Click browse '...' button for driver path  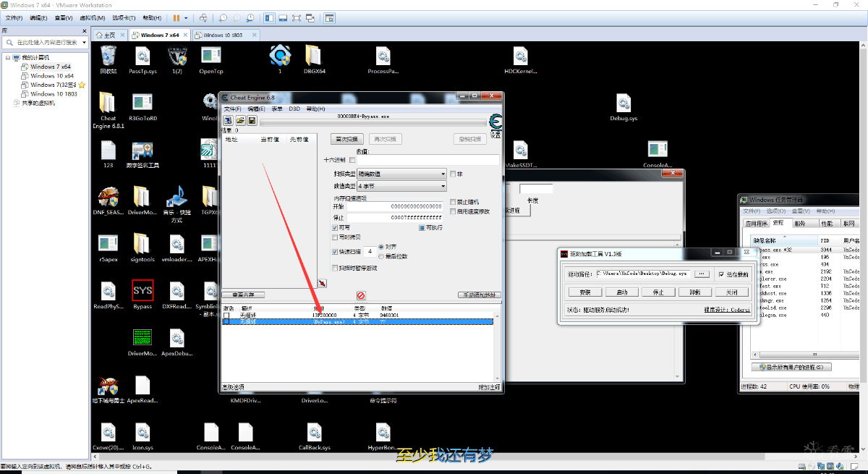coord(702,274)
